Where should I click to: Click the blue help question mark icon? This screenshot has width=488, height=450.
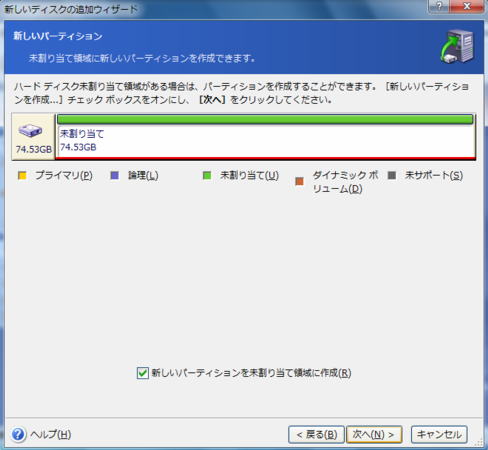tap(18, 434)
